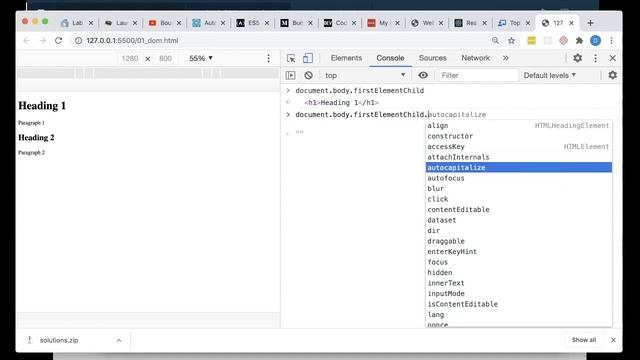Close the DevTools panel
This screenshot has width=640, height=360.
pyautogui.click(x=613, y=58)
